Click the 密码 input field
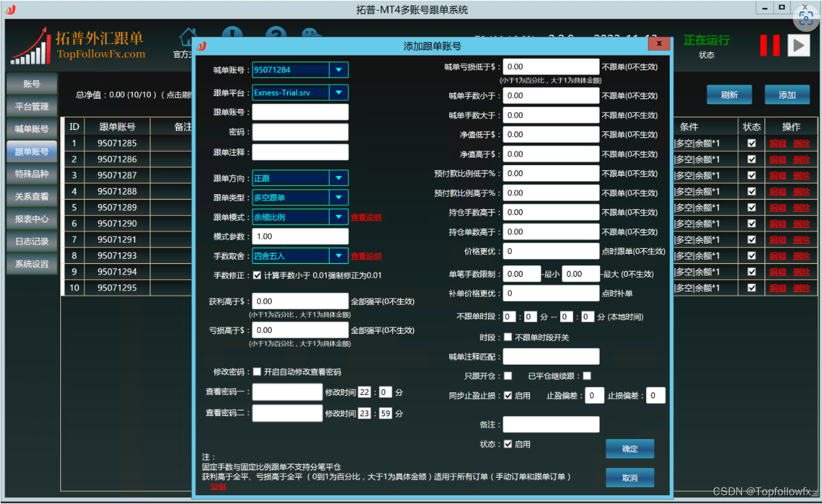The image size is (822, 504). (300, 132)
